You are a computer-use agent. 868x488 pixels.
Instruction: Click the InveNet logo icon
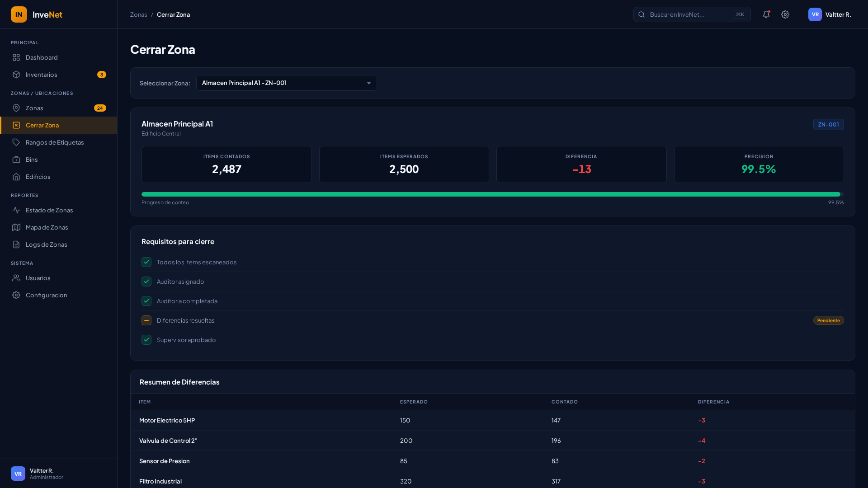coord(19,14)
